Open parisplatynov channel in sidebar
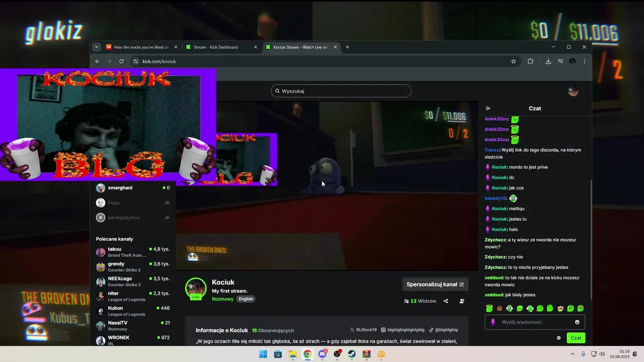Screen dimensions: 644x362 133,218
